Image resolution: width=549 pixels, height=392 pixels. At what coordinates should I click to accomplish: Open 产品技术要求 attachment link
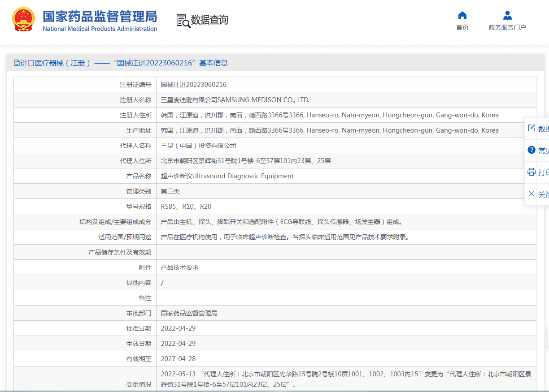click(x=180, y=267)
